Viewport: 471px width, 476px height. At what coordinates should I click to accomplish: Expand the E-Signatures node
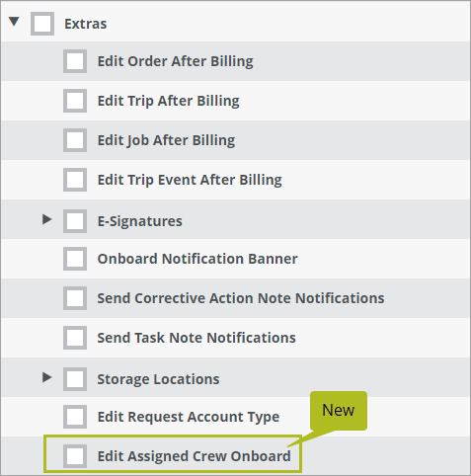point(47,219)
